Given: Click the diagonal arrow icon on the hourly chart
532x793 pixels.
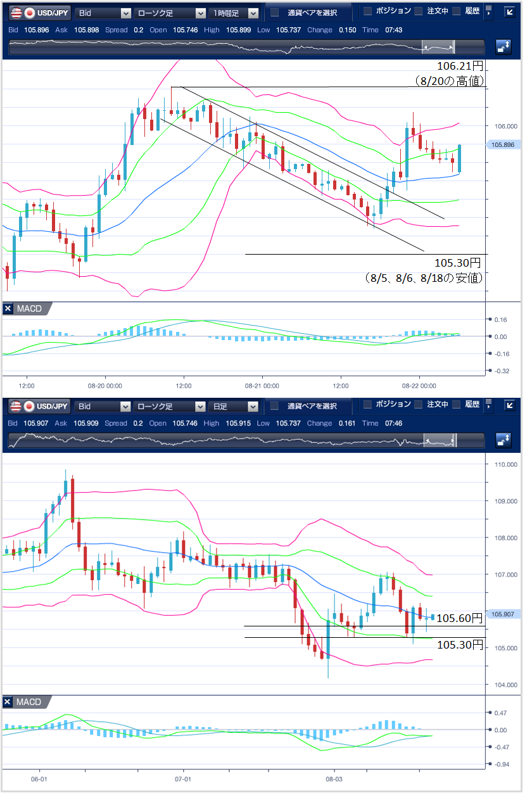Looking at the screenshot, I should click(510, 11).
